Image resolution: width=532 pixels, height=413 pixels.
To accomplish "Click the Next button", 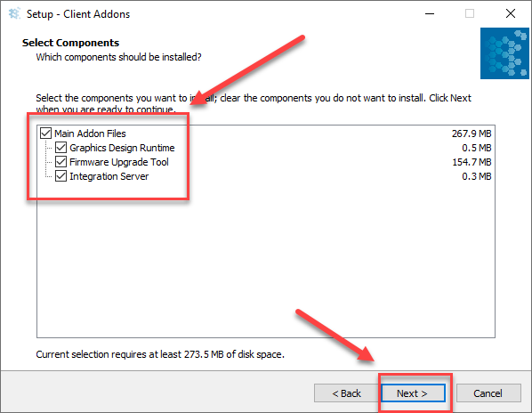I will tap(413, 393).
